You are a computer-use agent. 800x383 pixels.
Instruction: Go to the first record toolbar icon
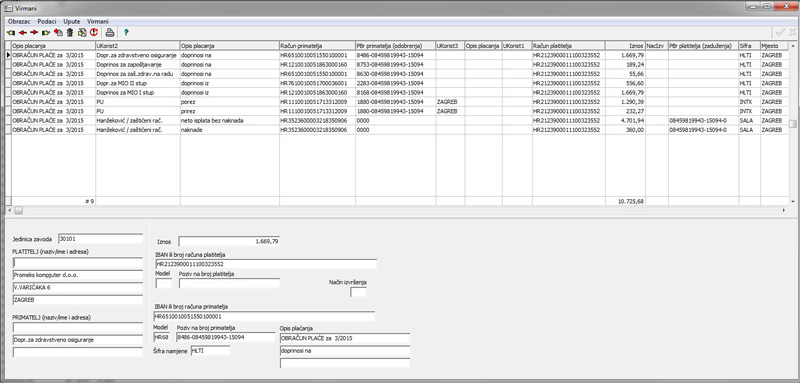click(11, 33)
